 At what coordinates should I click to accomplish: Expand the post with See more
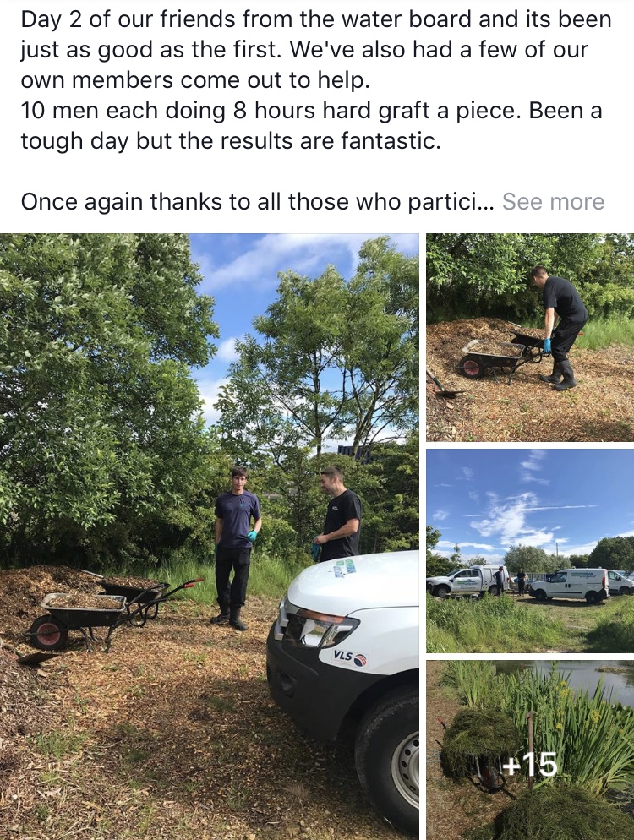click(x=553, y=202)
